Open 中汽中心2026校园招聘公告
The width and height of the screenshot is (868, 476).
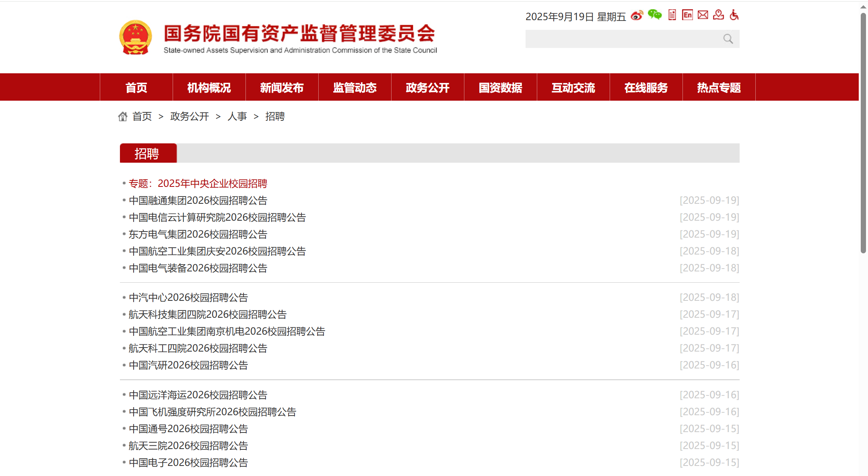[x=188, y=298]
